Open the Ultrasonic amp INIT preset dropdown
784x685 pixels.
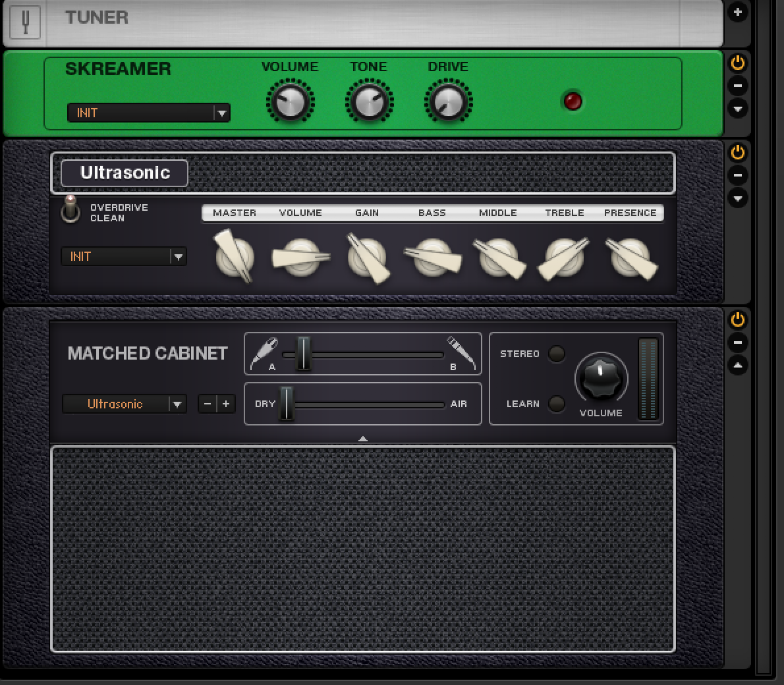click(123, 257)
